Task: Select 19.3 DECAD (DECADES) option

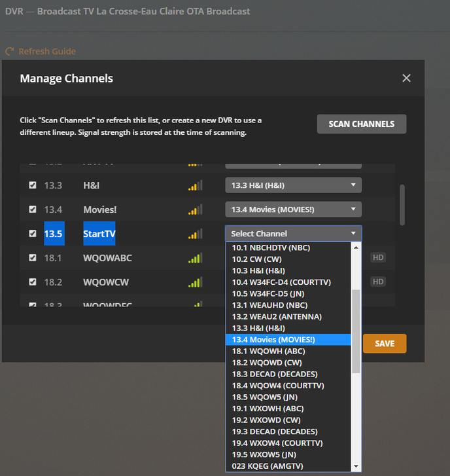Action: pyautogui.click(x=288, y=431)
